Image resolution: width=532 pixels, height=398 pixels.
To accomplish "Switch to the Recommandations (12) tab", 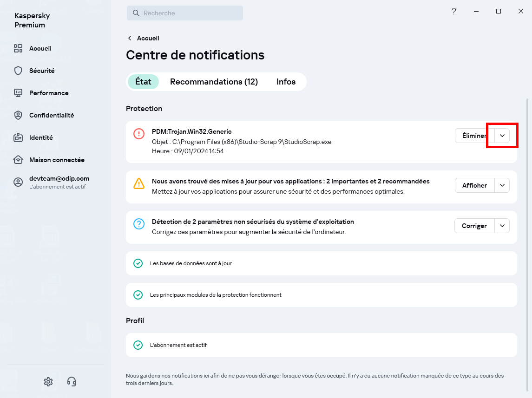I will (214, 82).
